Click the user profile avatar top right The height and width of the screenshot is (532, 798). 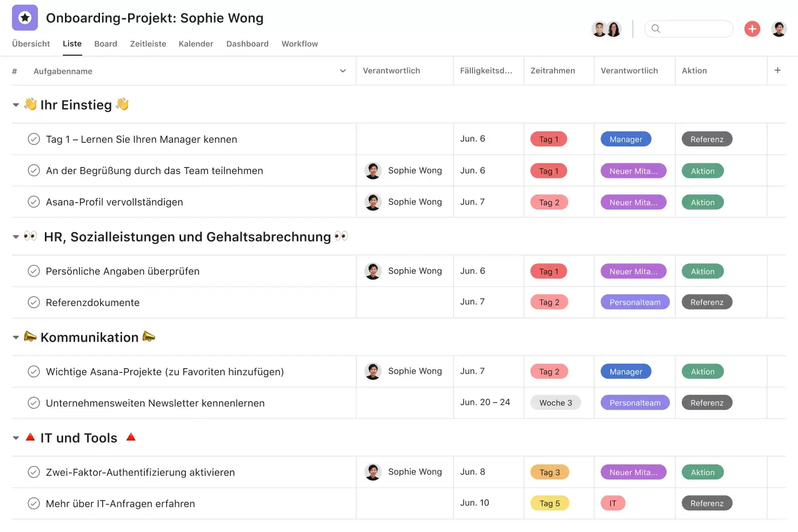pyautogui.click(x=779, y=29)
